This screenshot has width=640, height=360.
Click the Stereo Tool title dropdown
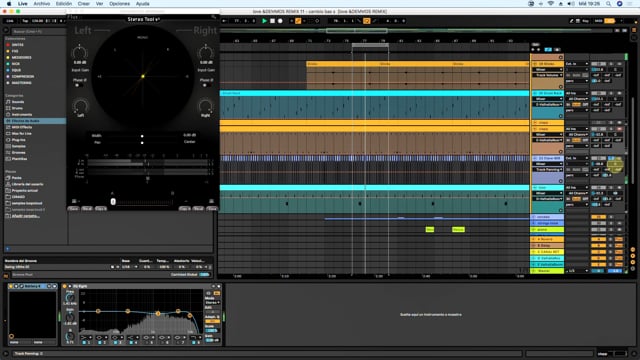(x=143, y=19)
